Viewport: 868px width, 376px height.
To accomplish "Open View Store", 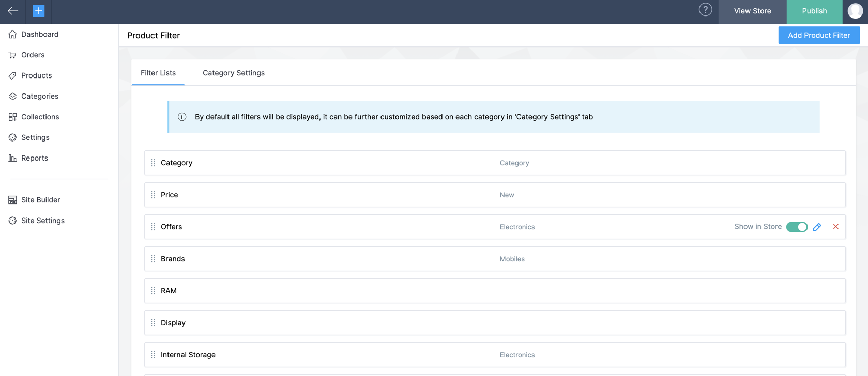I will pos(752,11).
